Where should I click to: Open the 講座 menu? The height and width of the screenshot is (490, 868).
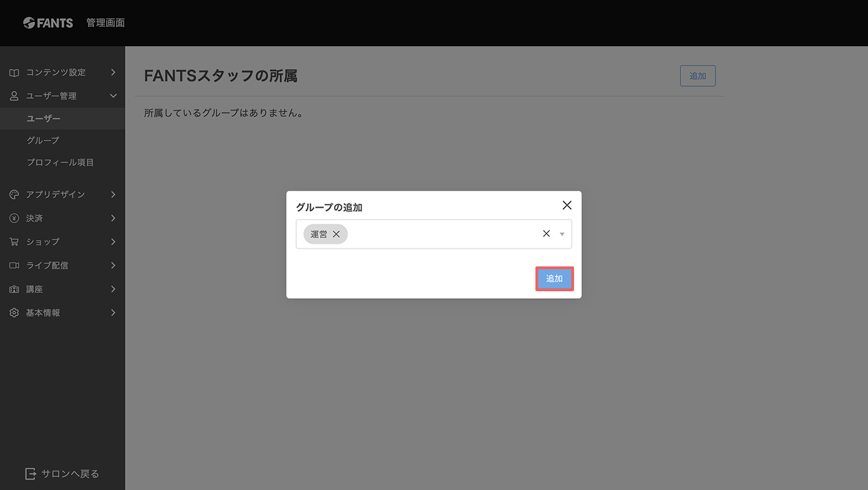click(62, 289)
